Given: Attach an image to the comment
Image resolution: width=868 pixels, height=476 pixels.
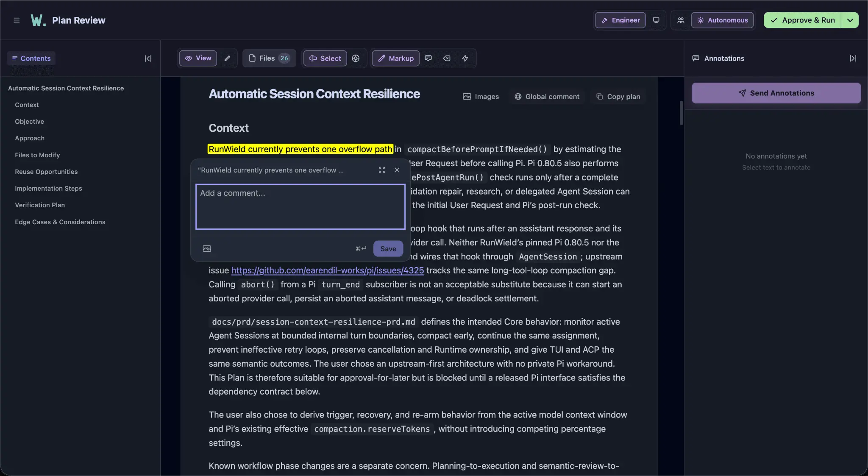Looking at the screenshot, I should point(207,249).
